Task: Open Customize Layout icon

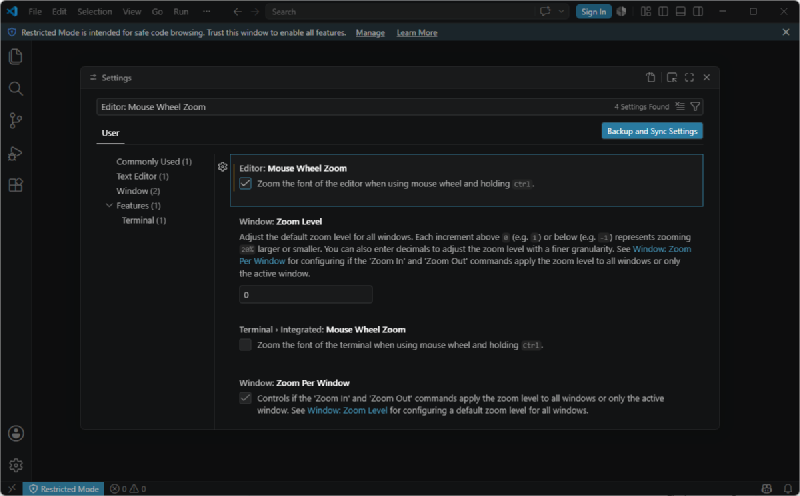Action: [646, 11]
